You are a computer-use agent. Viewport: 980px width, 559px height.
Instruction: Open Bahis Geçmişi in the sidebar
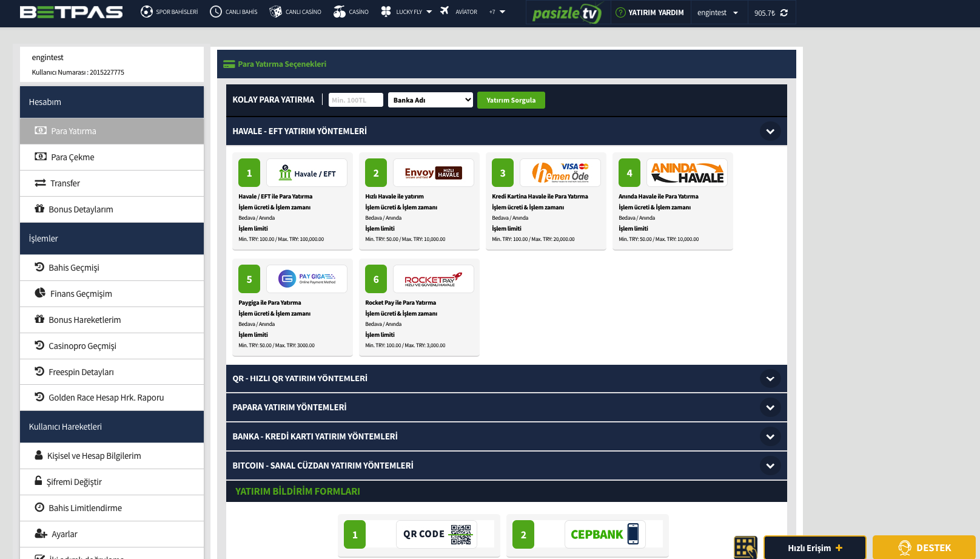click(x=112, y=268)
